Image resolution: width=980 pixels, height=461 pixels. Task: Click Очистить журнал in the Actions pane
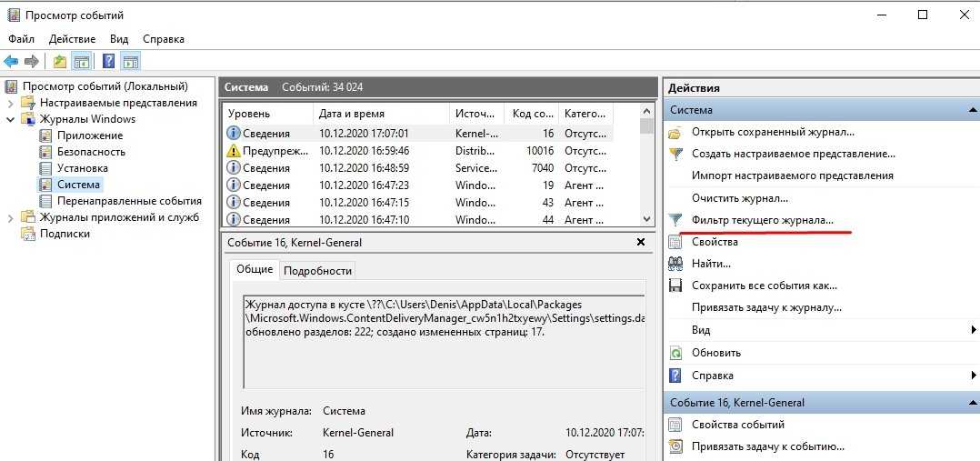pos(739,198)
